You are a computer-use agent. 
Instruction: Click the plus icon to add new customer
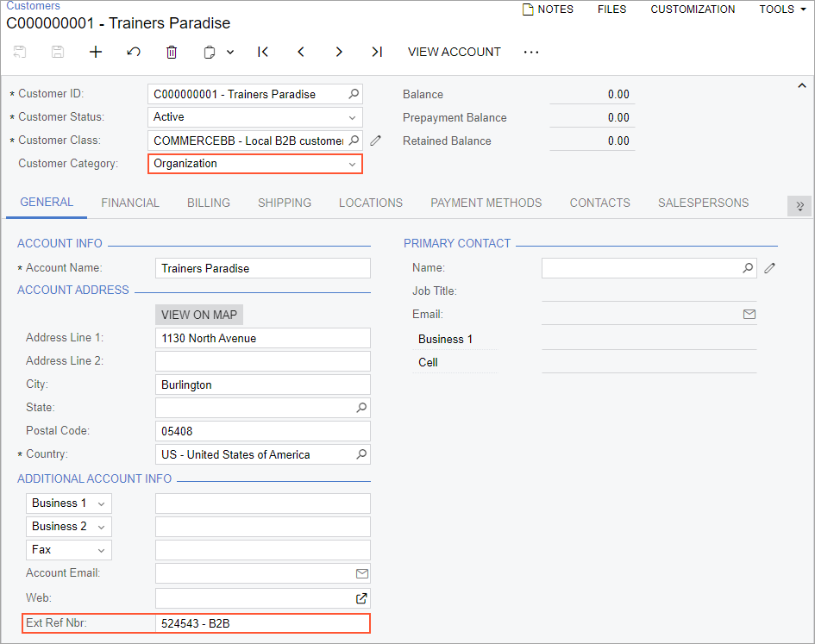96,52
